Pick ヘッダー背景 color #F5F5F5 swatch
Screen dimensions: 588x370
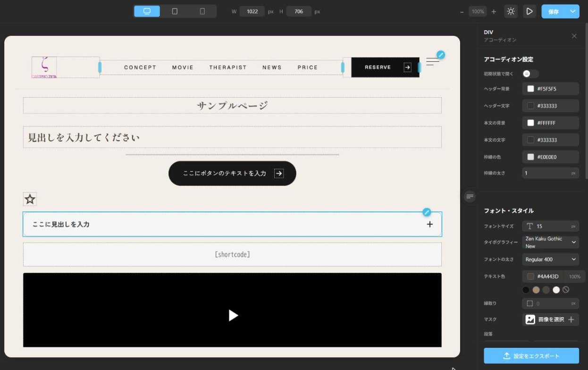tap(530, 89)
